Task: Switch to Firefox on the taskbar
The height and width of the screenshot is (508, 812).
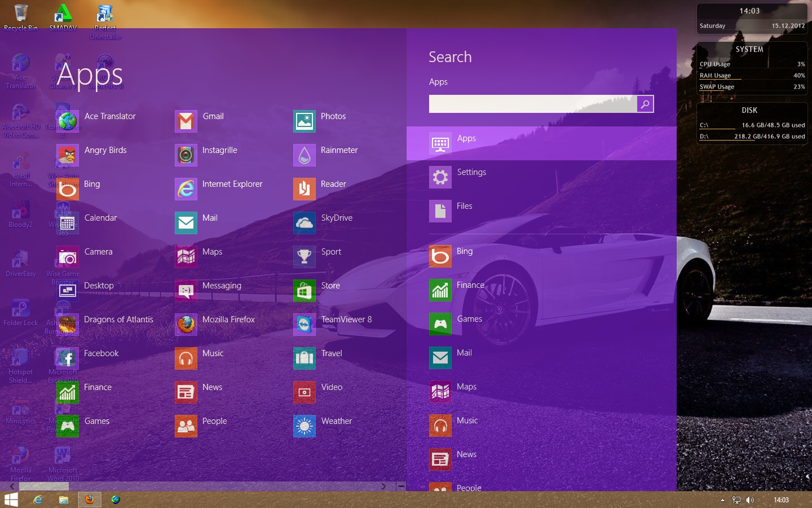Action: pos(89,500)
